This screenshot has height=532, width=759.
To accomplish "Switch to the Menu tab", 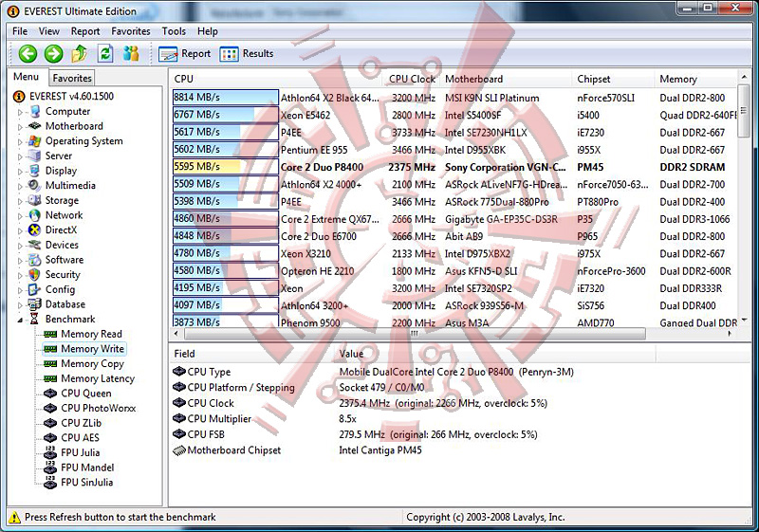I will pos(27,77).
